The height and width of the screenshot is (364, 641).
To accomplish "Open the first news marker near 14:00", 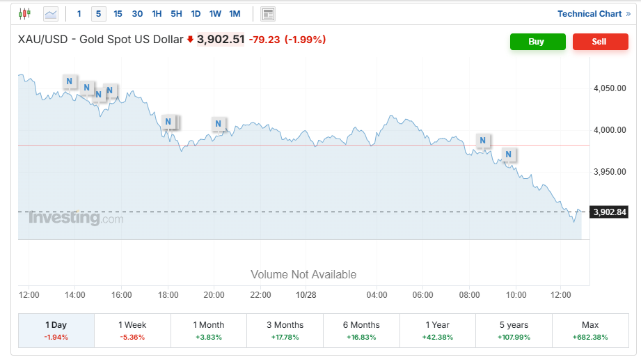I will [69, 81].
